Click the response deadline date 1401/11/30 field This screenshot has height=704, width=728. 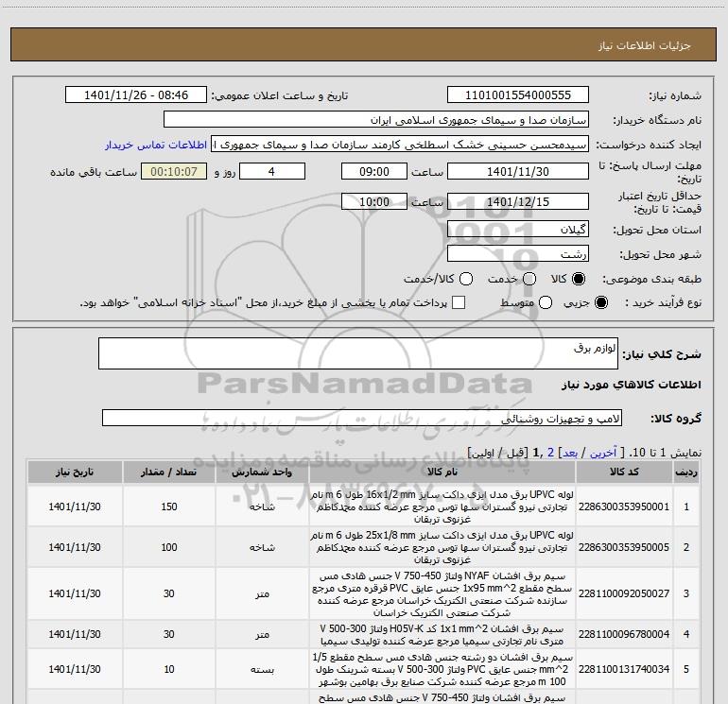click(518, 171)
